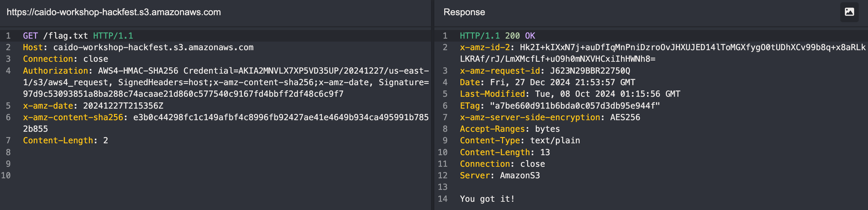
Task: Click the Content-Type text/plain value
Action: tap(555, 141)
